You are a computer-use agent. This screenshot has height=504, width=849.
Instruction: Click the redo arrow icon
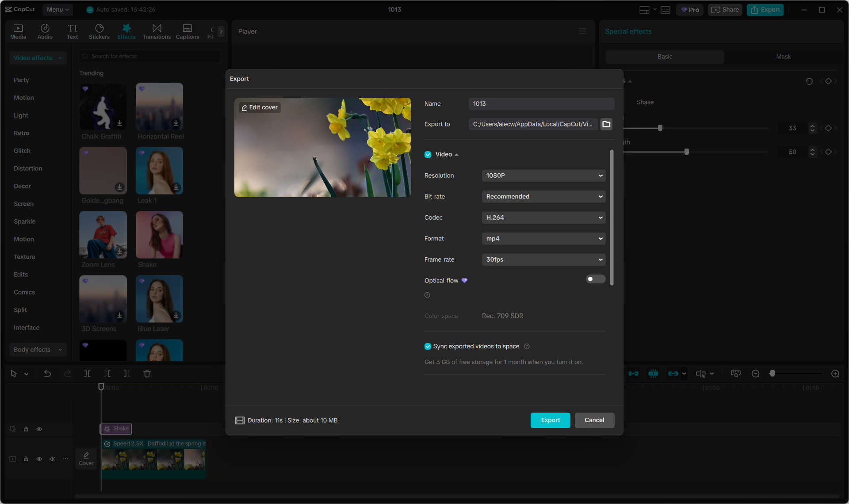67,374
